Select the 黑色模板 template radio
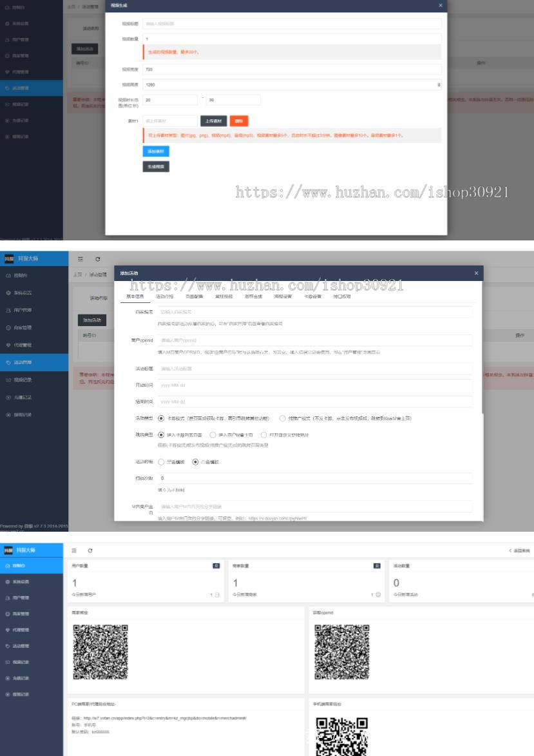Image resolution: width=534 pixels, height=756 pixels. click(161, 462)
